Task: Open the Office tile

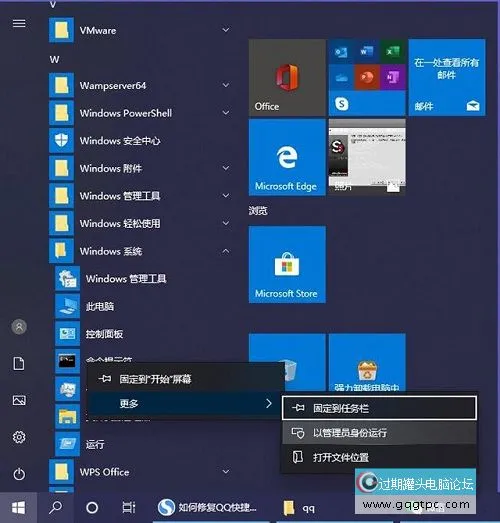Action: pyautogui.click(x=287, y=77)
